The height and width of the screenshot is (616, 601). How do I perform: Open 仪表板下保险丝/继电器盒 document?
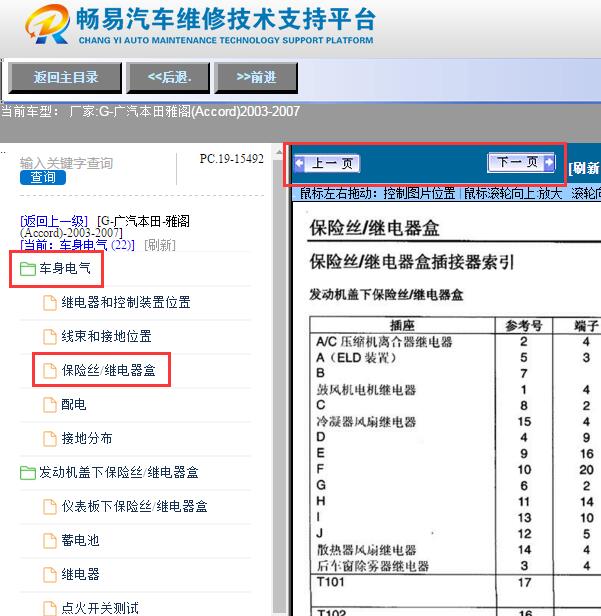tap(134, 506)
